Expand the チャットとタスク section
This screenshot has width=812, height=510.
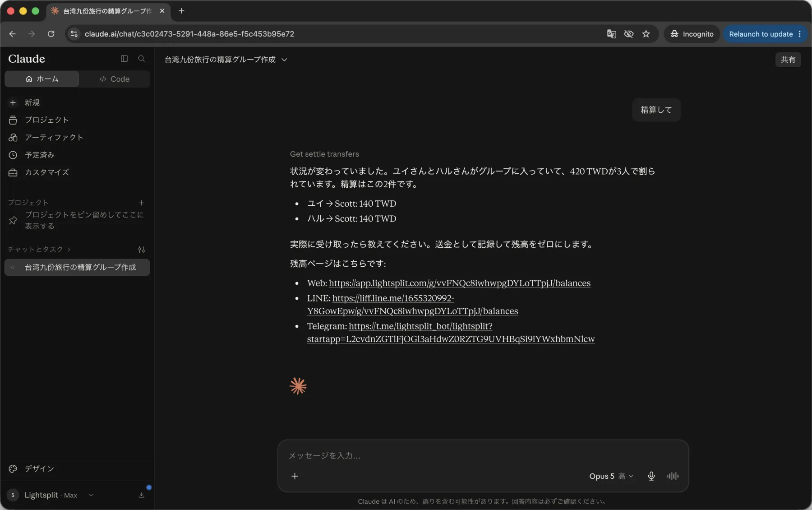(39, 249)
